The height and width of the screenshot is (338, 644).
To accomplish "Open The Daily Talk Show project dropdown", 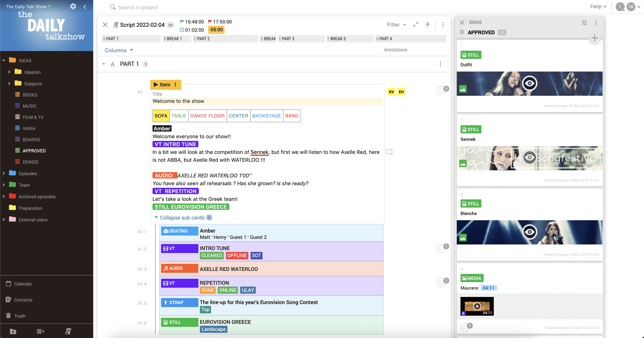I will tap(28, 7).
